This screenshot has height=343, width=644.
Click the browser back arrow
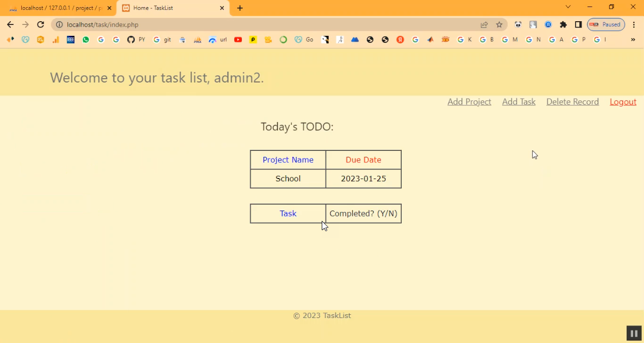(x=10, y=24)
